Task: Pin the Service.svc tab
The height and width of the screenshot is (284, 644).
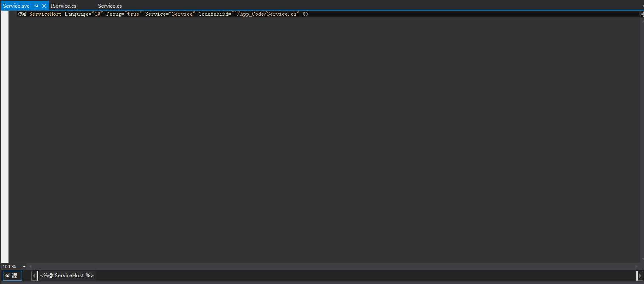Action: (37, 6)
